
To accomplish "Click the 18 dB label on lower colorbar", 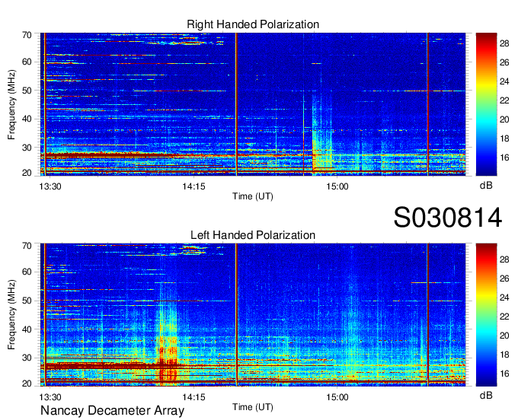I will [x=504, y=355].
